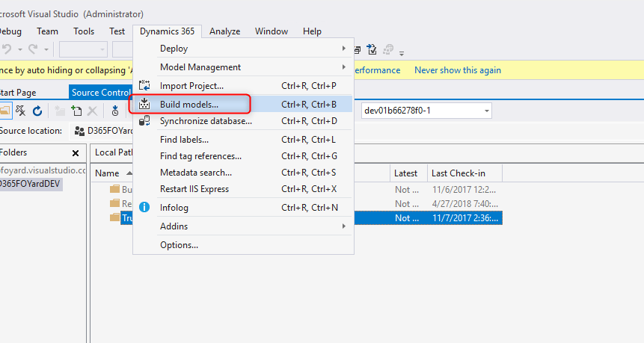Switch to the Start Page tab
This screenshot has width=644, height=343.
point(18,93)
